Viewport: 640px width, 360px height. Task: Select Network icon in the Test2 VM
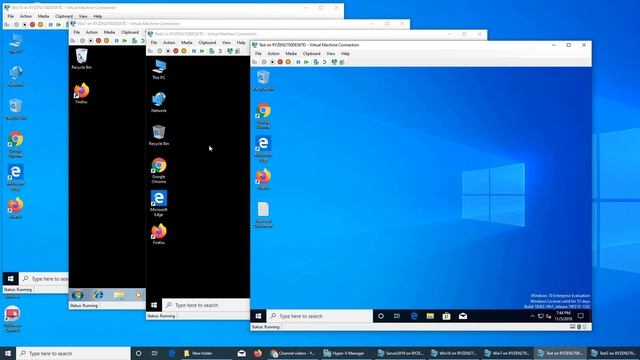[x=159, y=102]
